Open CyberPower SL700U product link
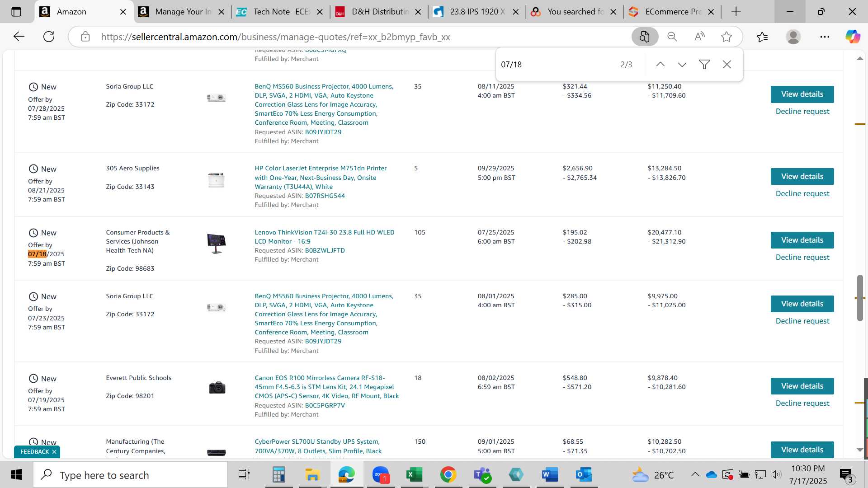868x488 pixels. coord(318,446)
